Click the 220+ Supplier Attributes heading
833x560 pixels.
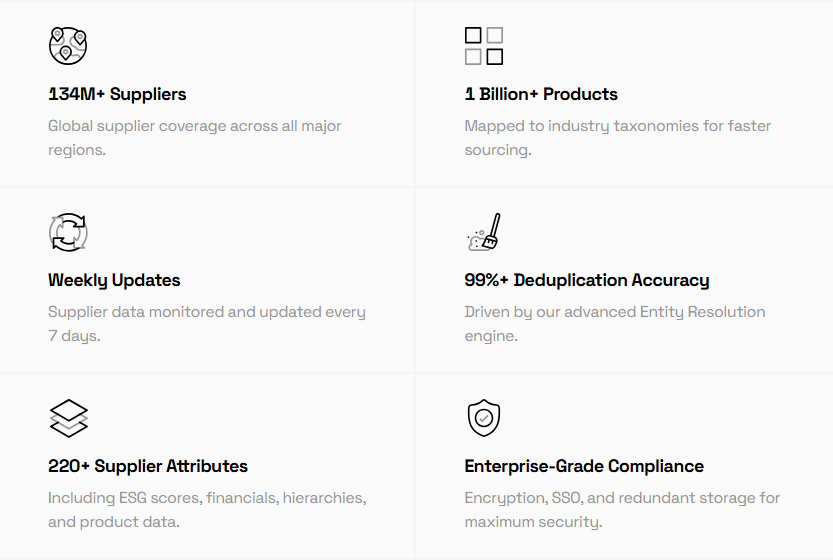pyautogui.click(x=148, y=466)
